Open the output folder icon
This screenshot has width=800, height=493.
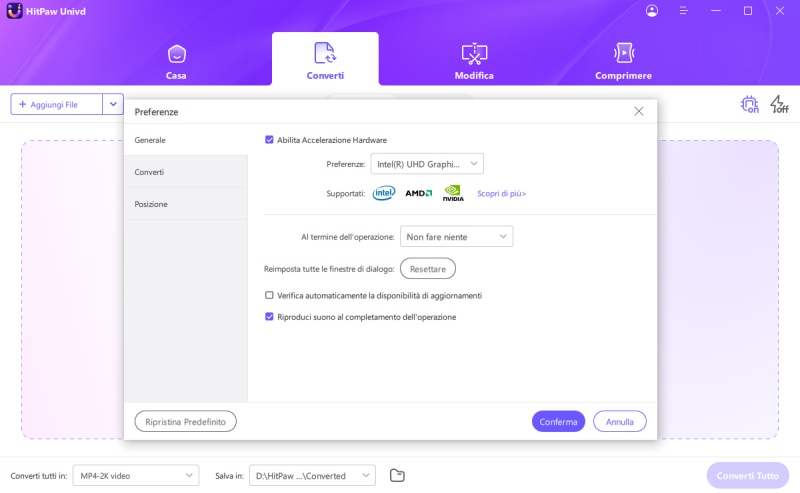click(x=397, y=475)
